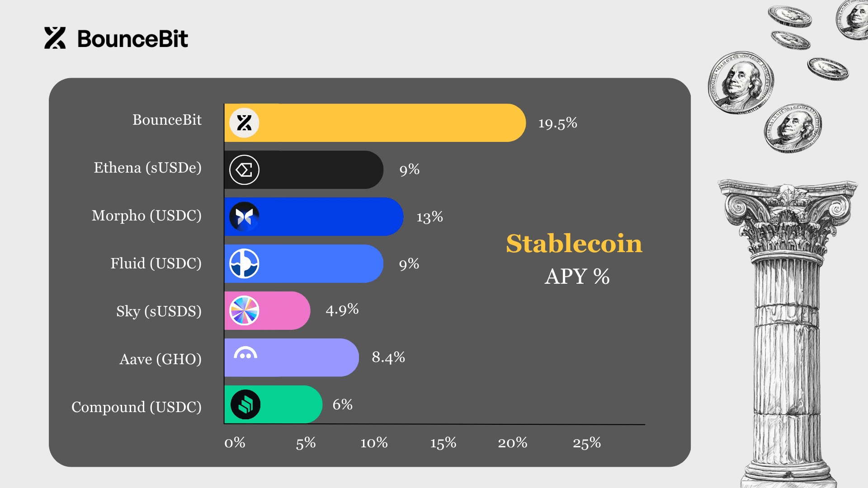Image resolution: width=868 pixels, height=488 pixels.
Task: Select the Ethena (sUSDe) label
Action: (x=148, y=168)
